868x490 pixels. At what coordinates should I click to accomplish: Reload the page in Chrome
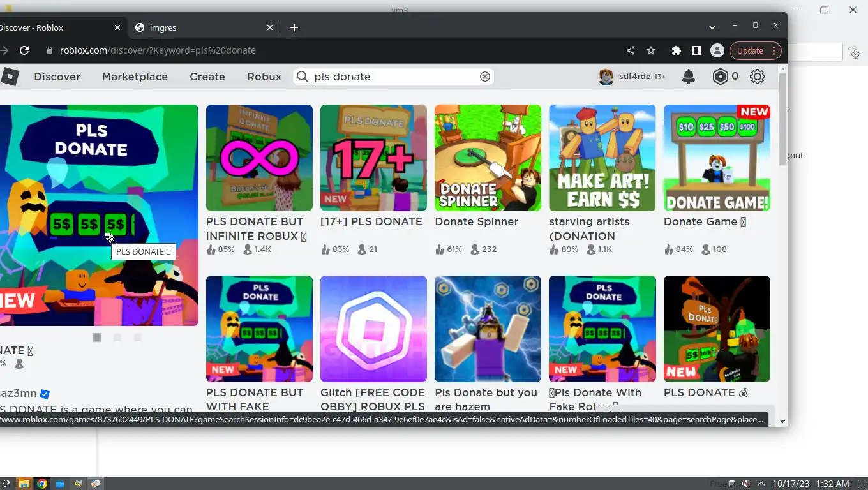coord(24,50)
